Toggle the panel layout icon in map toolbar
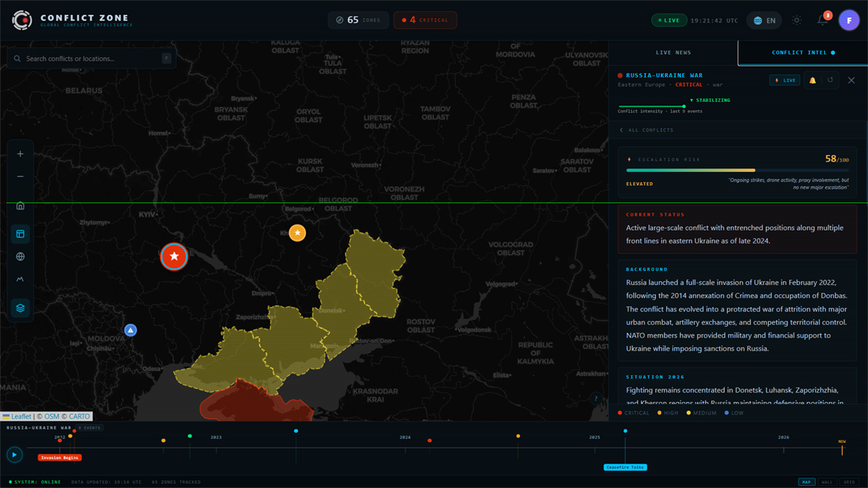Screen dimensions: 868x488 tap(20, 234)
